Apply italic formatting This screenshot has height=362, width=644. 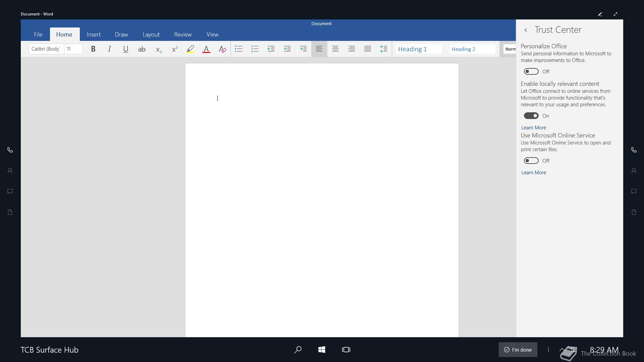click(x=109, y=49)
